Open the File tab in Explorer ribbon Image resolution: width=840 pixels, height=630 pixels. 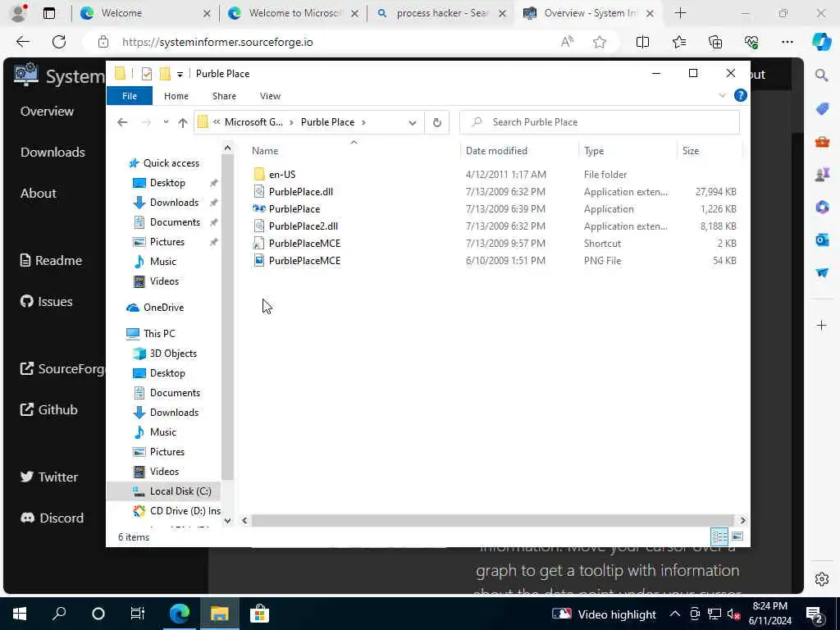click(130, 96)
